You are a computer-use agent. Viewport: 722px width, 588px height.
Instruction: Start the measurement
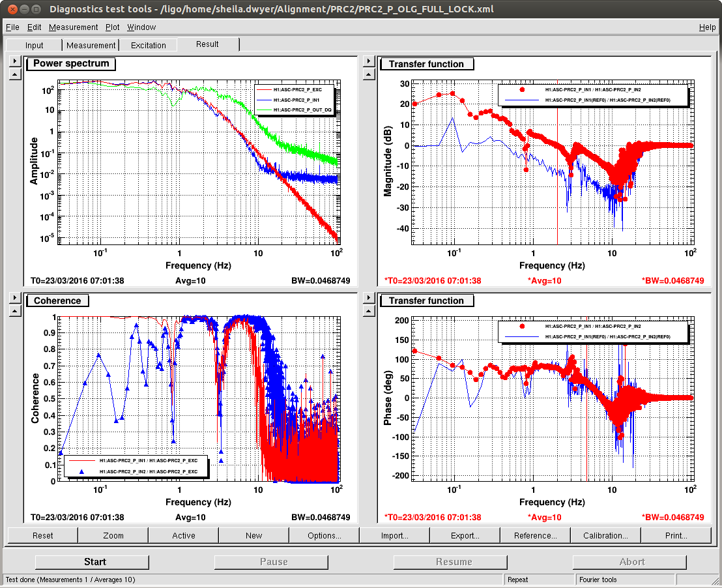point(92,562)
